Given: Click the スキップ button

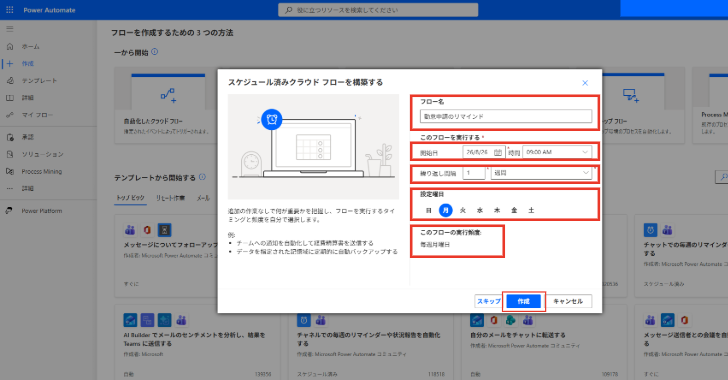Looking at the screenshot, I should pos(489,301).
